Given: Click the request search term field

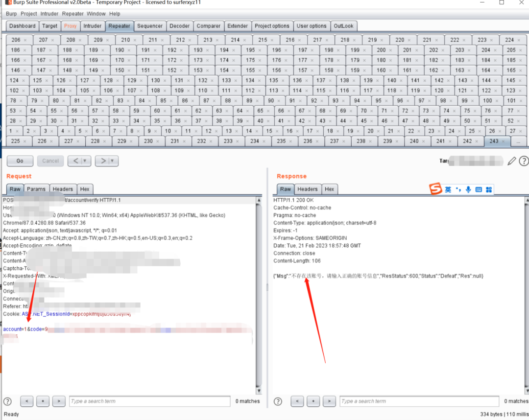Looking at the screenshot, I should [x=150, y=401].
